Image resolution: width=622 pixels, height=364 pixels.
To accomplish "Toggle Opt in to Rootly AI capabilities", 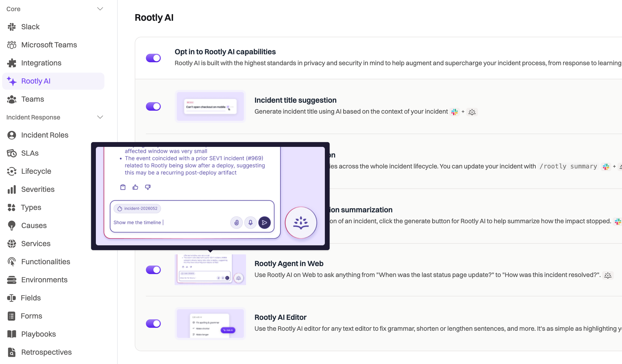I will (x=153, y=58).
